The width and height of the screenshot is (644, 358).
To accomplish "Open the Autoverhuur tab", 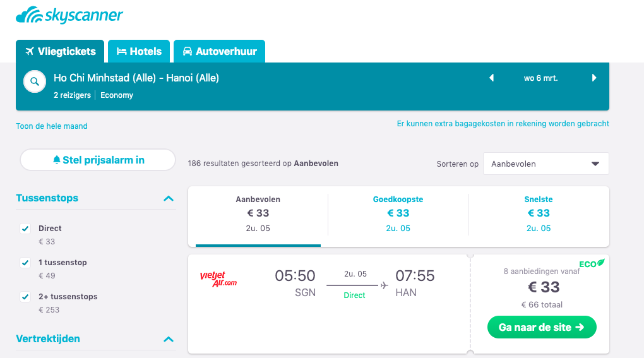I will (x=219, y=52).
